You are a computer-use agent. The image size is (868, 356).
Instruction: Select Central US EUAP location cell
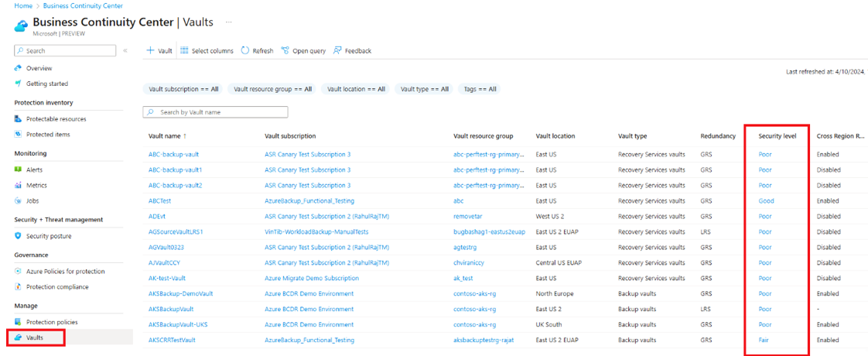pyautogui.click(x=559, y=262)
